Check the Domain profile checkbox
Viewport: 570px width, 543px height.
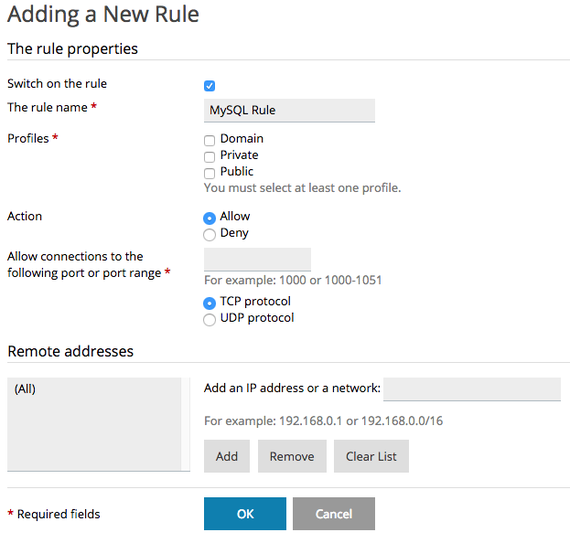[209, 140]
